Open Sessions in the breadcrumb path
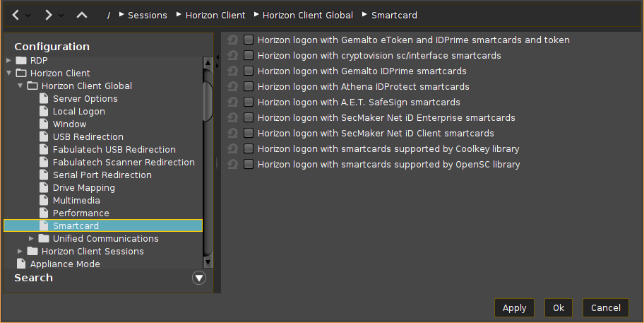Viewport: 644px width, 323px height. (x=147, y=15)
